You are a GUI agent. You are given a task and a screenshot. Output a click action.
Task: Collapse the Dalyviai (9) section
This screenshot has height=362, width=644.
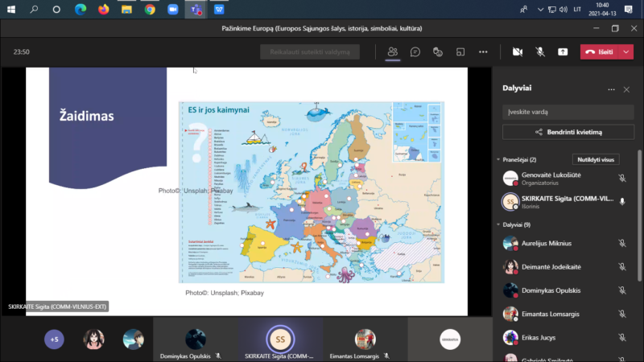(x=498, y=224)
